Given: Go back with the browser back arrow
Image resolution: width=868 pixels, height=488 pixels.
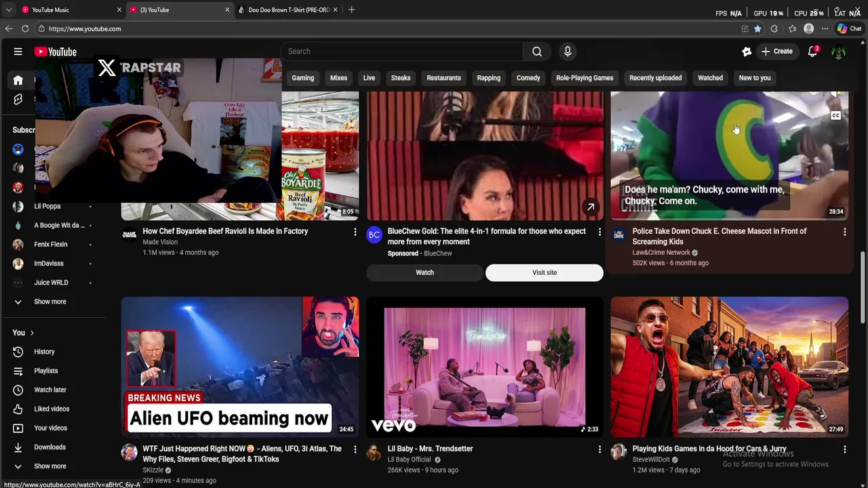Looking at the screenshot, I should [x=9, y=28].
